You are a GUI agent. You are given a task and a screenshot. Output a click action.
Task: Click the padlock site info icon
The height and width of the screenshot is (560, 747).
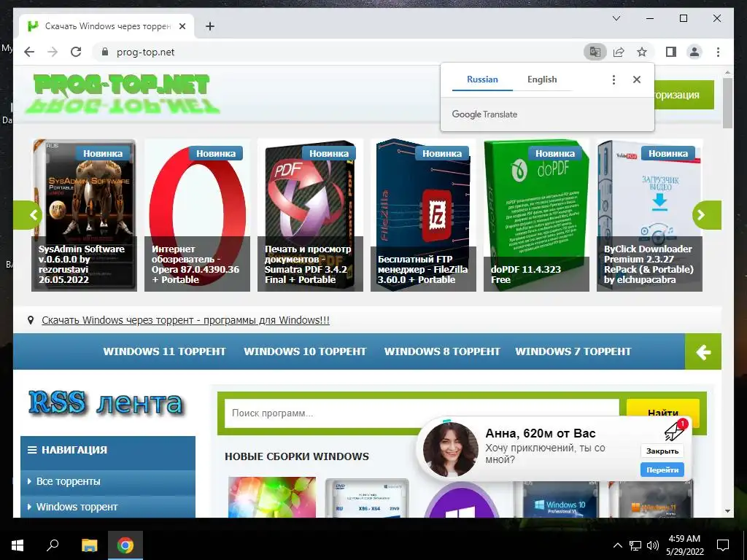point(105,52)
